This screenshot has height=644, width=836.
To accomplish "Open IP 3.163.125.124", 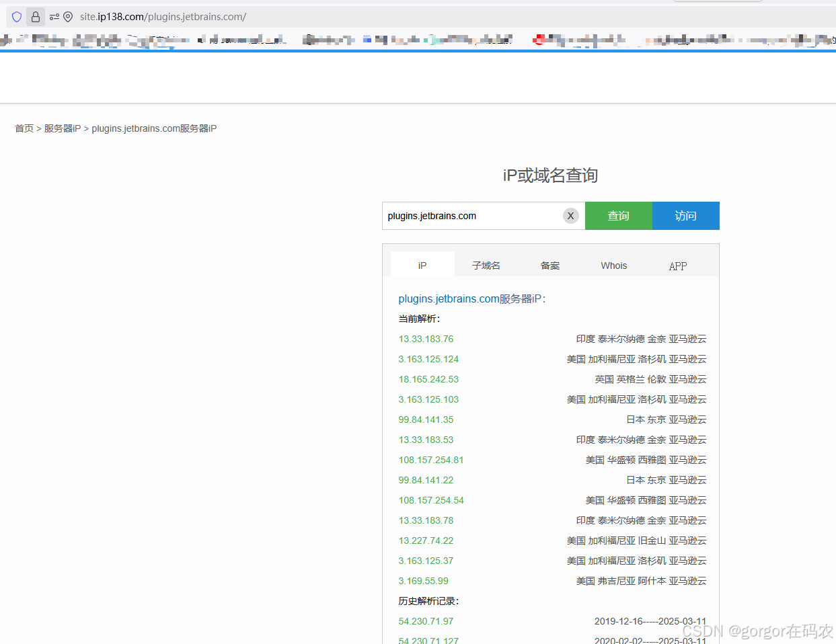I will [x=428, y=359].
